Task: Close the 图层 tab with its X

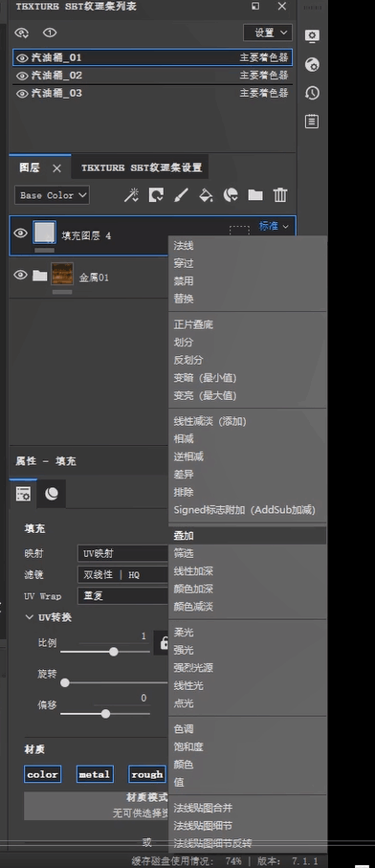Action: [x=57, y=168]
